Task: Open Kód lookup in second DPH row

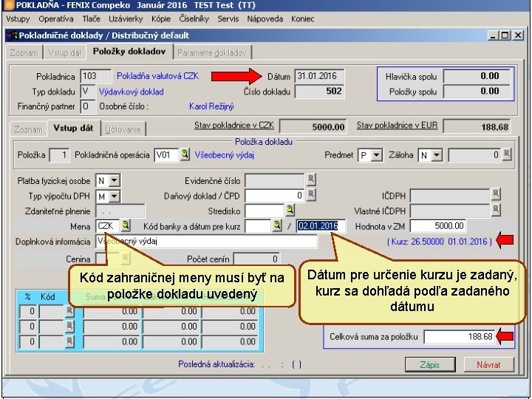Action: [69, 326]
